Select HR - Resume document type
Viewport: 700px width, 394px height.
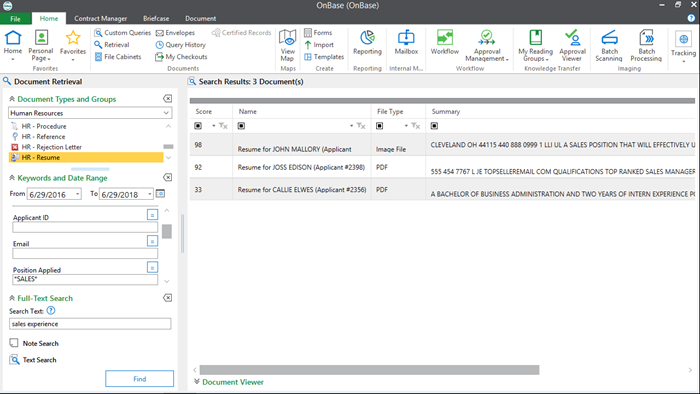pos(86,157)
